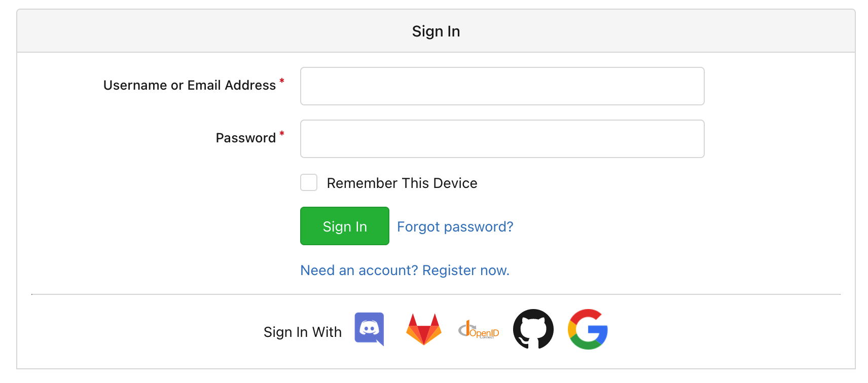Viewport: 868px width, 383px height.
Task: Open the Forgot password? link
Action: (x=455, y=226)
